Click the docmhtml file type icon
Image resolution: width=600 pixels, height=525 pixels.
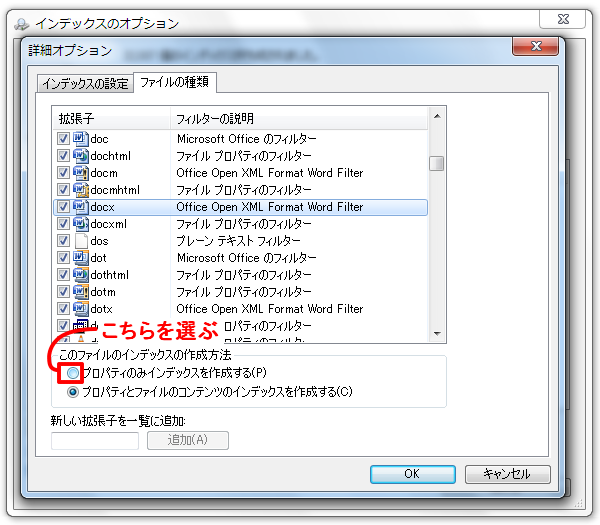(80, 190)
